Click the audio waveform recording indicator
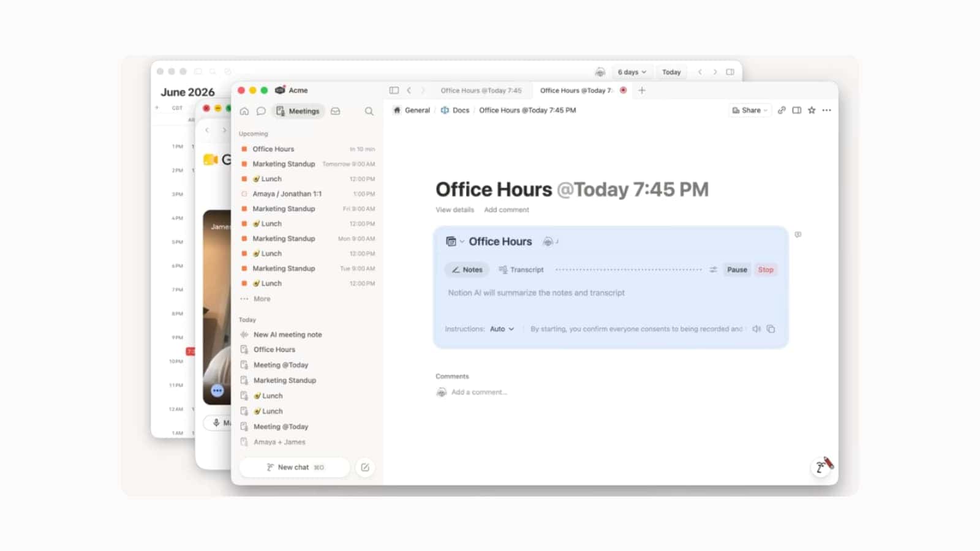980x551 pixels. click(x=628, y=269)
